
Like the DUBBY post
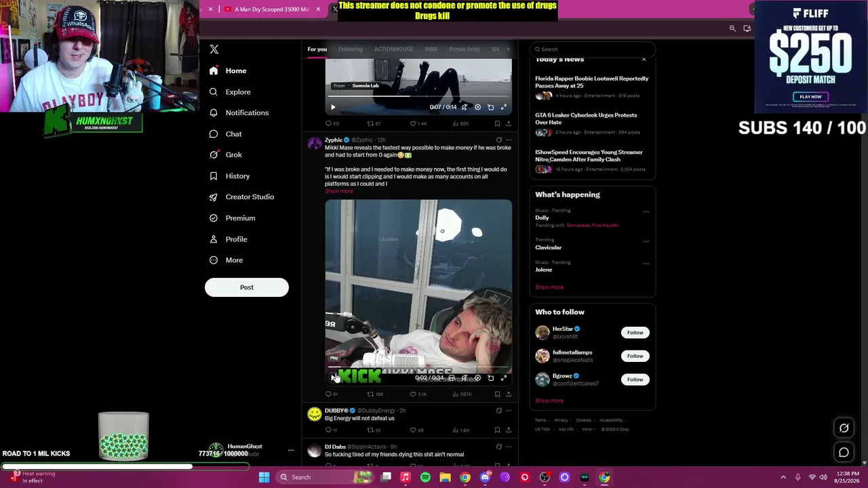point(416,430)
